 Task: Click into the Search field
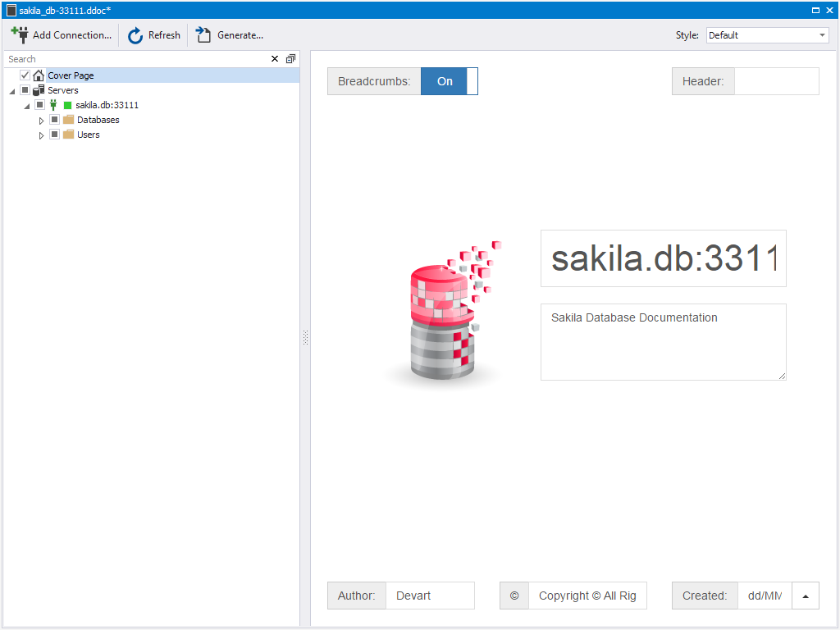tap(137, 59)
